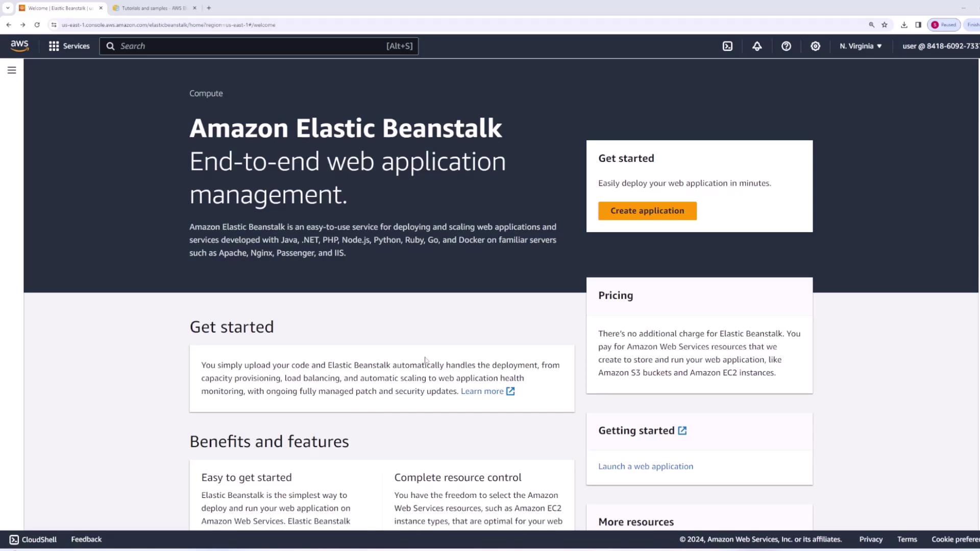980x551 pixels.
Task: Open the Services grid menu
Action: pyautogui.click(x=69, y=46)
